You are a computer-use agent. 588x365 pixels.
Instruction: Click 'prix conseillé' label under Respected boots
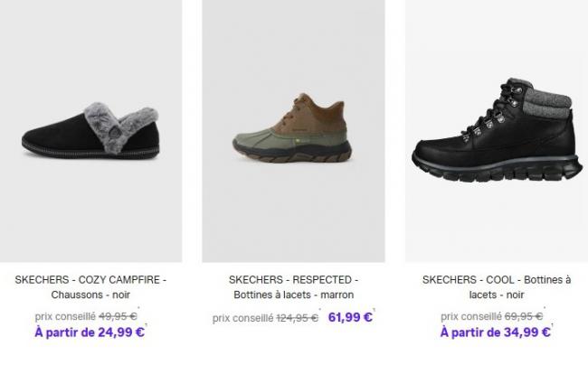click(243, 318)
